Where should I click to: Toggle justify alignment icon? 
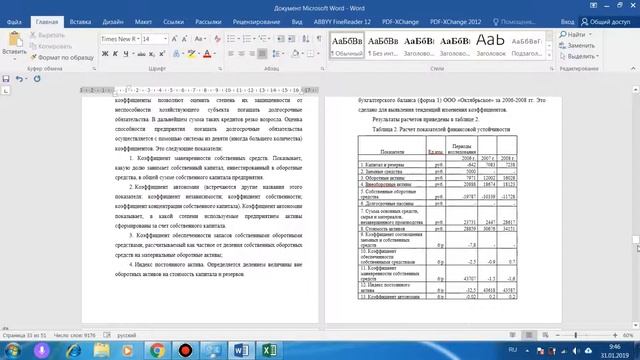[x=262, y=53]
